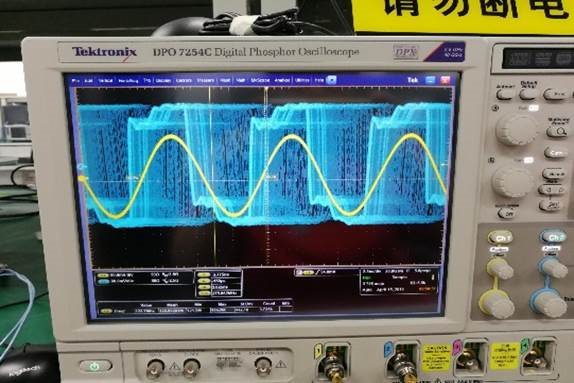The width and height of the screenshot is (574, 383).
Task: Open the Vertical menu
Action: (105, 80)
